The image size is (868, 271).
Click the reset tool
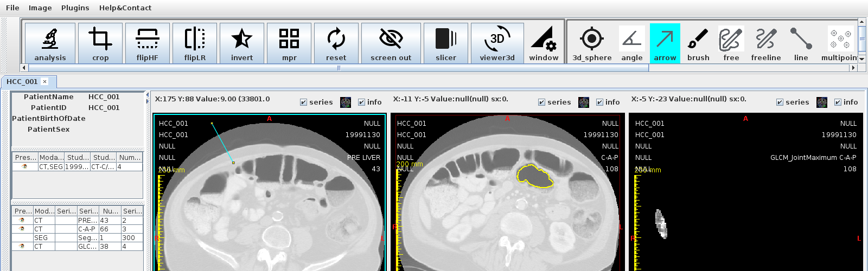[x=336, y=43]
